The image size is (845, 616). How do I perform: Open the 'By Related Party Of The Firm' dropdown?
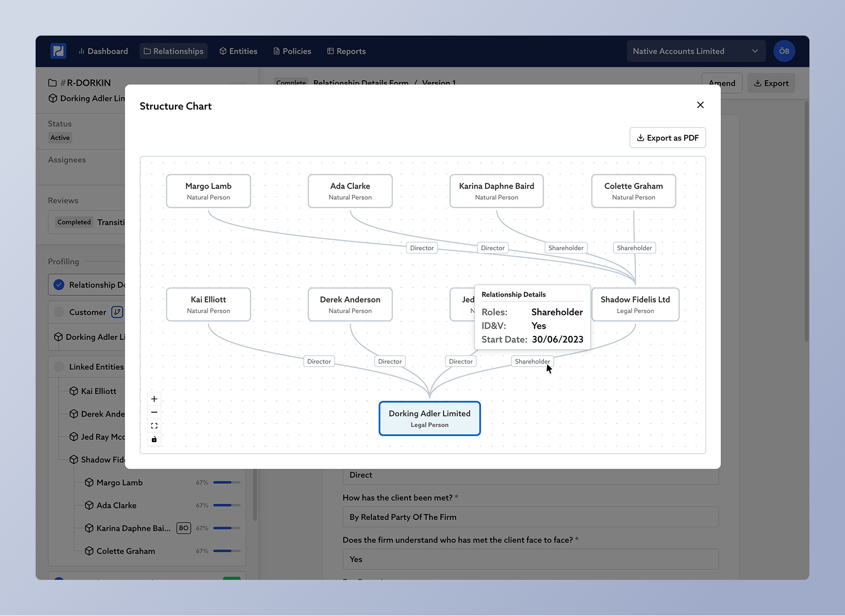coord(530,517)
